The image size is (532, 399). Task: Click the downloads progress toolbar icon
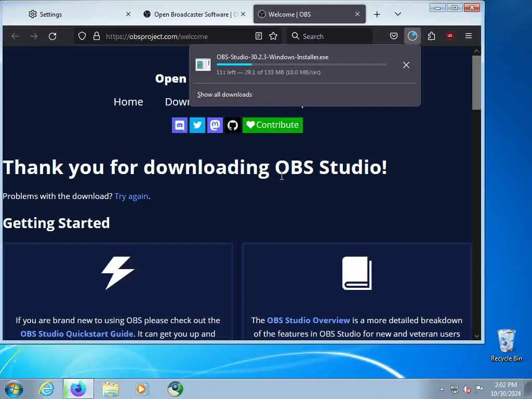(412, 36)
